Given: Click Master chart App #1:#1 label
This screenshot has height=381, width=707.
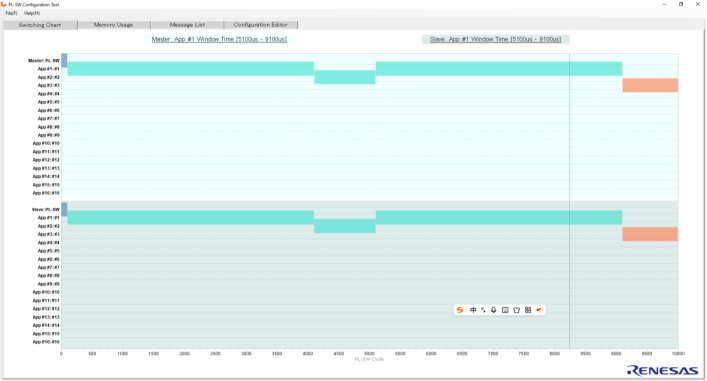Looking at the screenshot, I should [49, 69].
